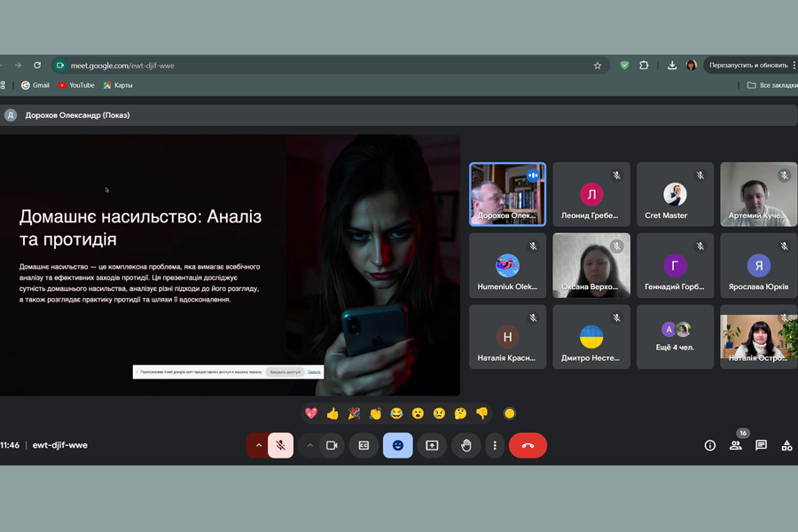The image size is (798, 532).
Task: Click the camera site info icon in address bar
Action: click(60, 65)
